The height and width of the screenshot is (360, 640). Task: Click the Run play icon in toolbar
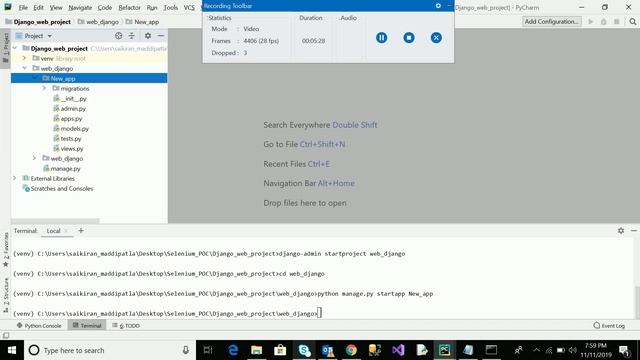coord(591,22)
